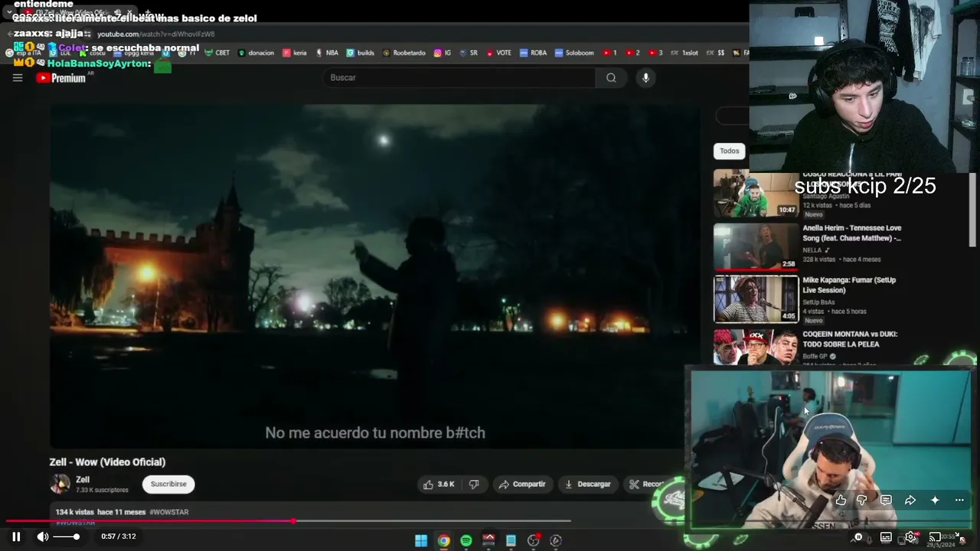This screenshot has height=551, width=980.
Task: Click the recommendations scrollbar
Action: click(973, 210)
